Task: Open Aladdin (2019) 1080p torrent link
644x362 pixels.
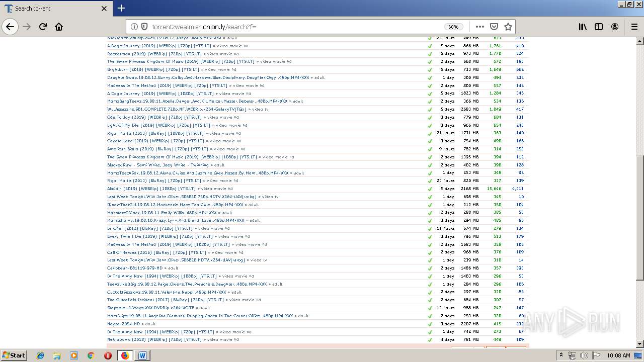Action: 151,189
